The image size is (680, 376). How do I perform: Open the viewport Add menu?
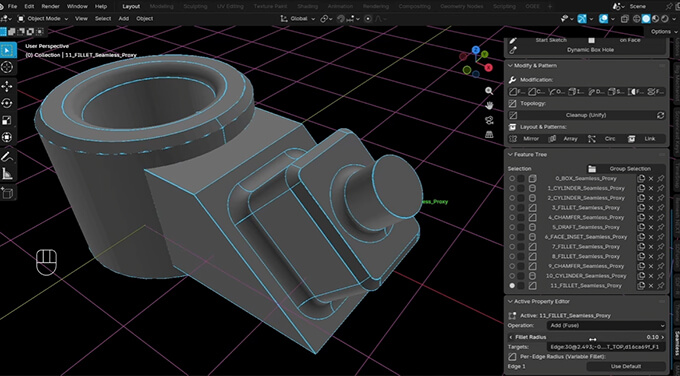[x=124, y=19]
